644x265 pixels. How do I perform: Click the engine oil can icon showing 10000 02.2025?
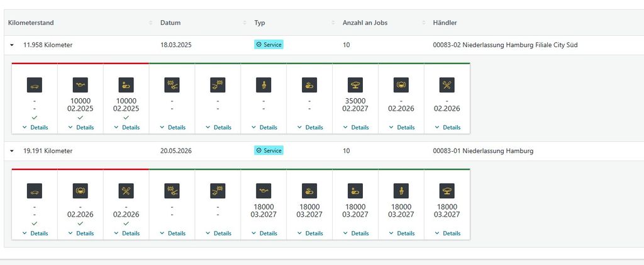pos(80,85)
